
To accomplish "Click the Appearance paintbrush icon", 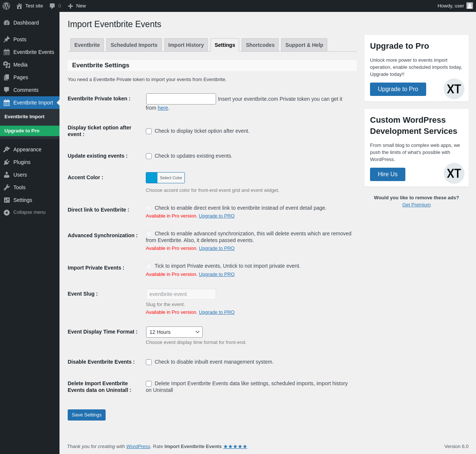I will (7, 149).
